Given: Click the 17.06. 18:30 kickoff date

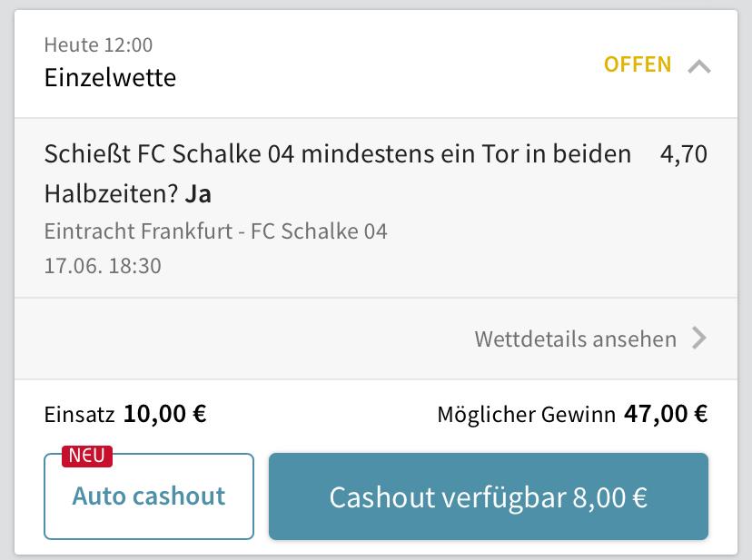Looking at the screenshot, I should (103, 266).
